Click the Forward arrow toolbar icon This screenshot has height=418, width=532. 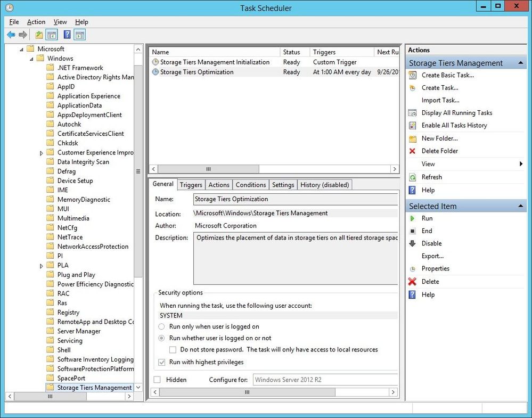[23, 35]
